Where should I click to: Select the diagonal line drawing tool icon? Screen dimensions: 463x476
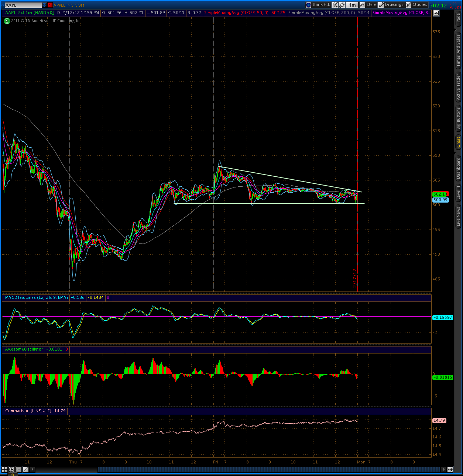pos(25,470)
